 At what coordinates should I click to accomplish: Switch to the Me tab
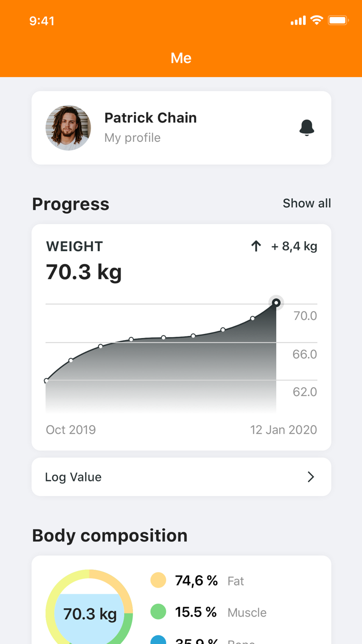pyautogui.click(x=181, y=58)
